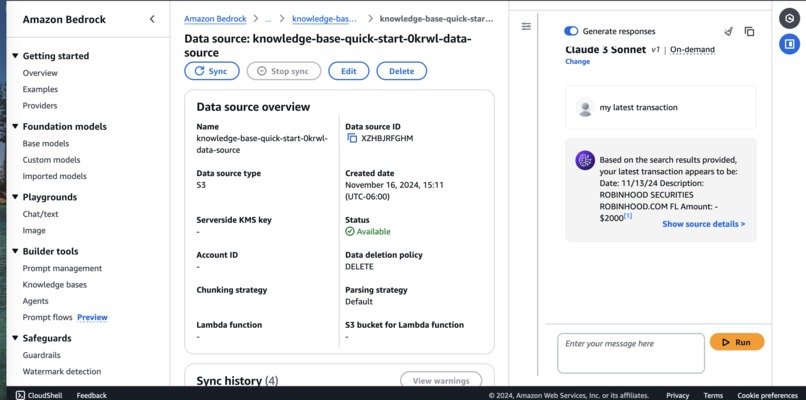Click the Enter your message here field
The height and width of the screenshot is (400, 806).
tap(631, 353)
